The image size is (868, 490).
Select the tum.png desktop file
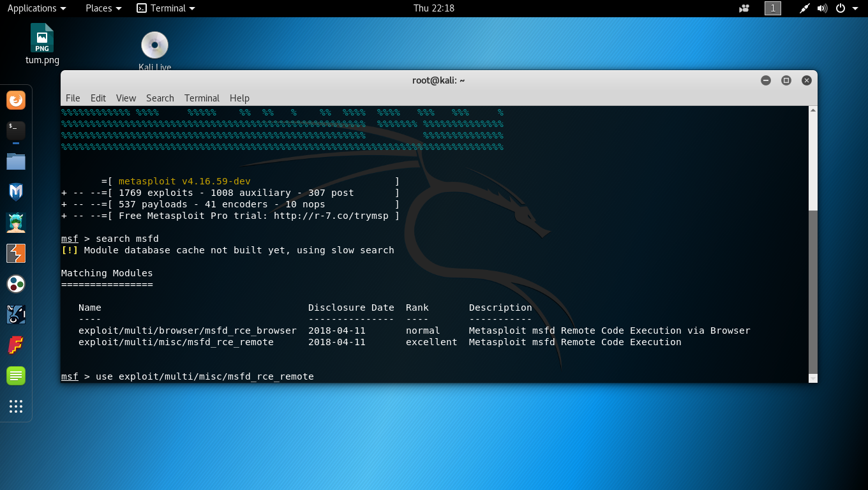[42, 43]
